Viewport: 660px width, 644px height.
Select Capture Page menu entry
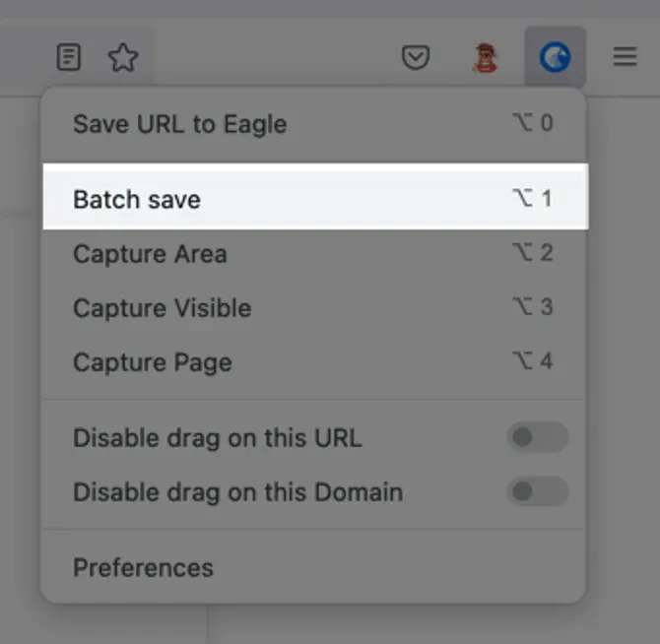(x=313, y=361)
